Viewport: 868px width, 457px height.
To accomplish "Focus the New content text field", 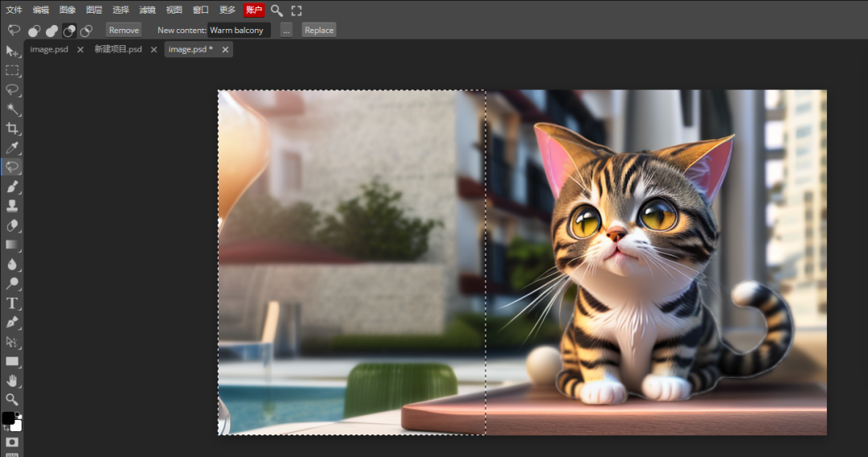I will [x=240, y=30].
